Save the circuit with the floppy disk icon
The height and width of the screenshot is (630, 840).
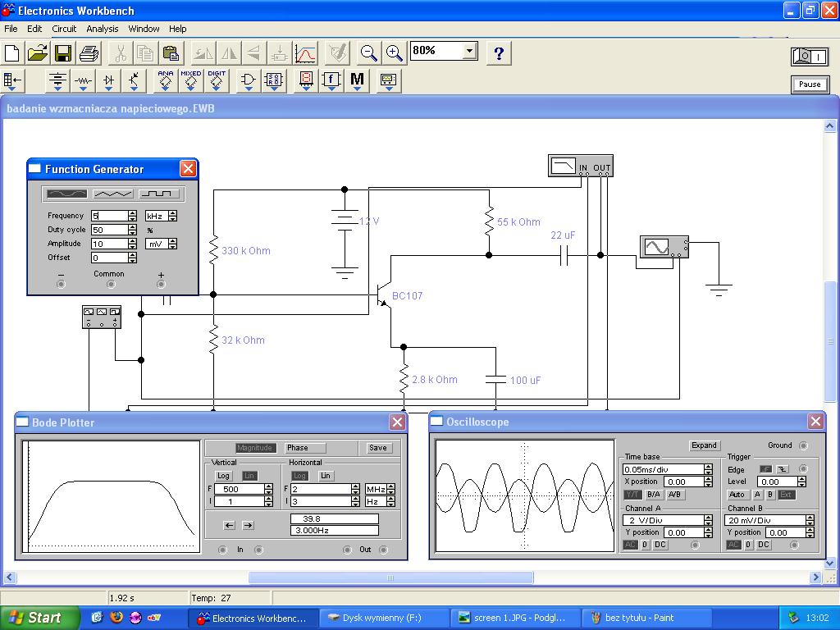tap(63, 53)
